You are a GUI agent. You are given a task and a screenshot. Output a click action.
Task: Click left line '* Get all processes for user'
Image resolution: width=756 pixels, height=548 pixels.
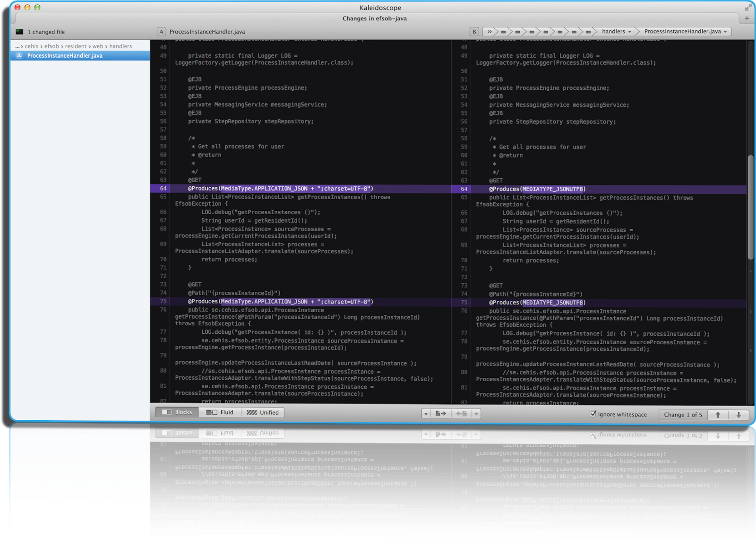[x=238, y=147]
